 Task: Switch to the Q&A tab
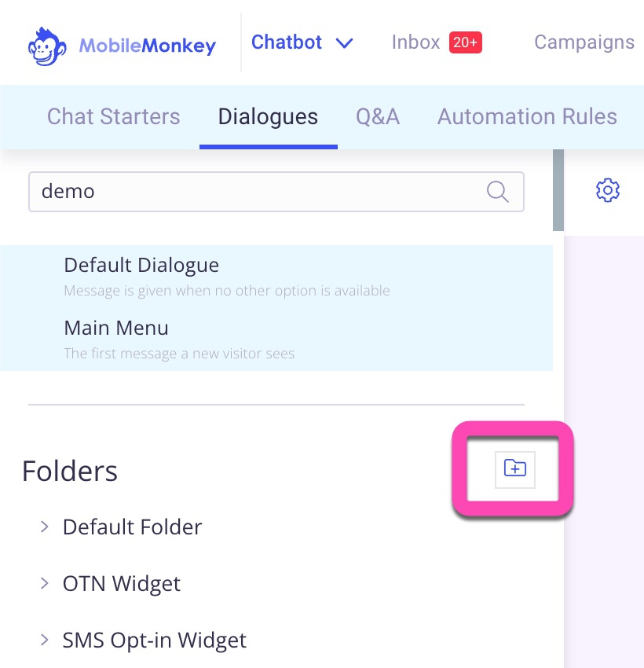coord(378,117)
